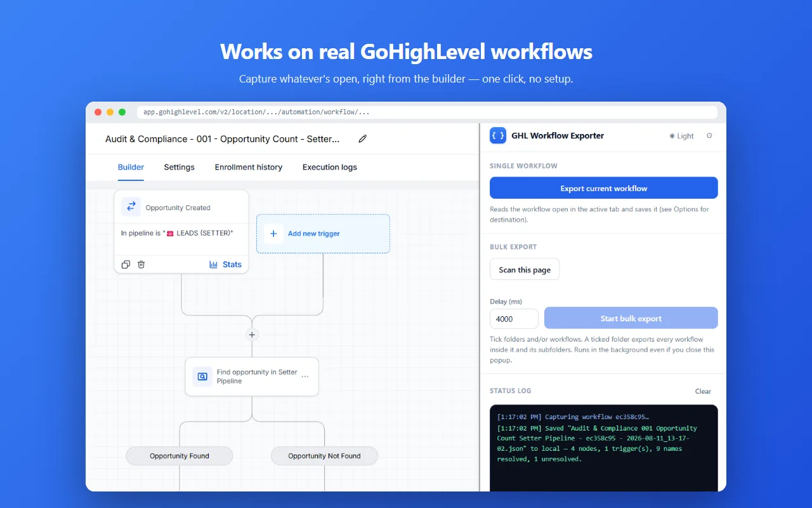812x508 pixels.
Task: Add a step with the circled plus connector
Action: point(252,335)
